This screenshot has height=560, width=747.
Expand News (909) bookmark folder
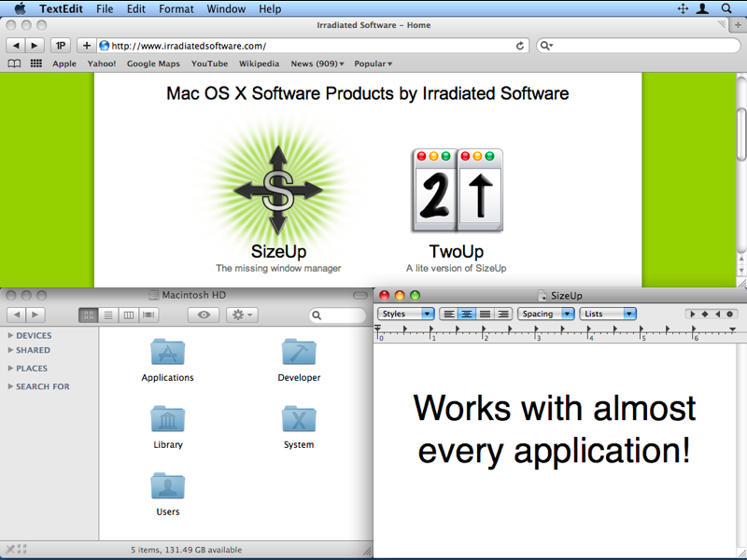tap(317, 63)
